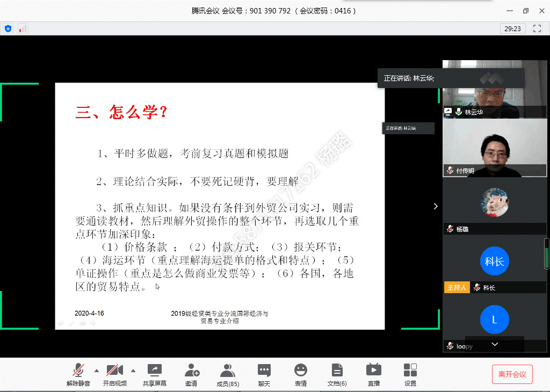This screenshot has height=392, width=550.
Task: Toggle the fullscreen icon next to timer
Action: pos(537,28)
